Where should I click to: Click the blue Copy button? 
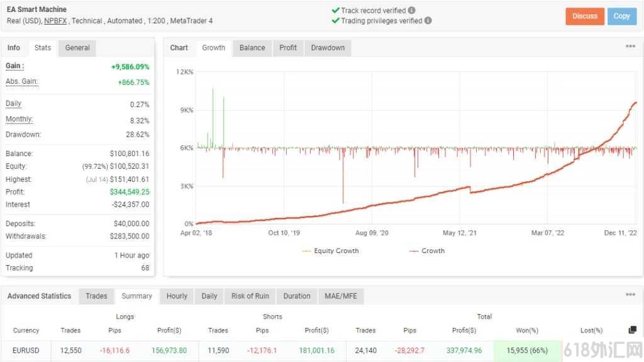[x=622, y=16]
